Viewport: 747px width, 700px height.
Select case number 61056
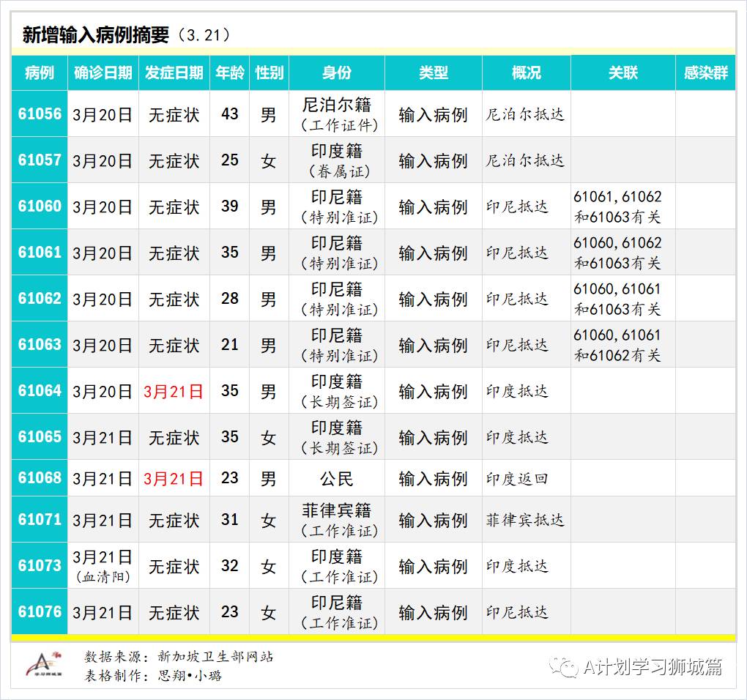pyautogui.click(x=38, y=113)
